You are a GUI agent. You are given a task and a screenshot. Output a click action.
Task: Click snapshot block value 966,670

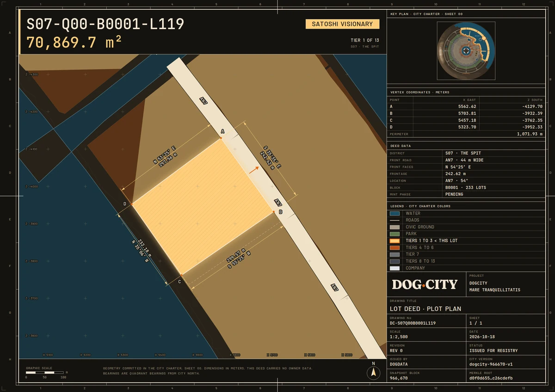point(399,378)
